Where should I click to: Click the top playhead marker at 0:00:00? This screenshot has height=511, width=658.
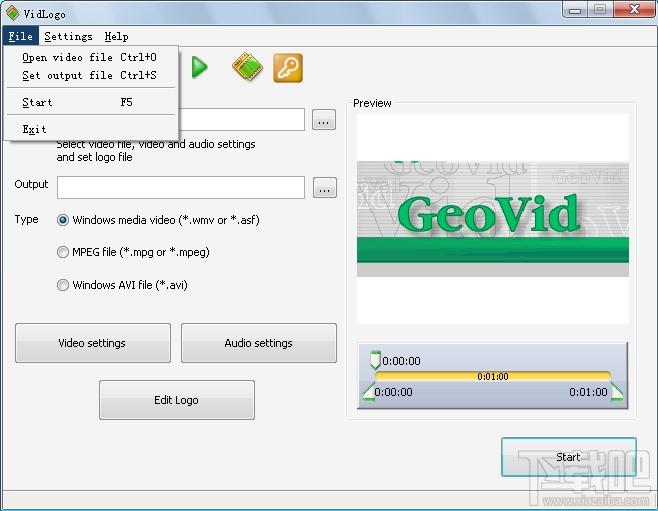tap(375, 360)
